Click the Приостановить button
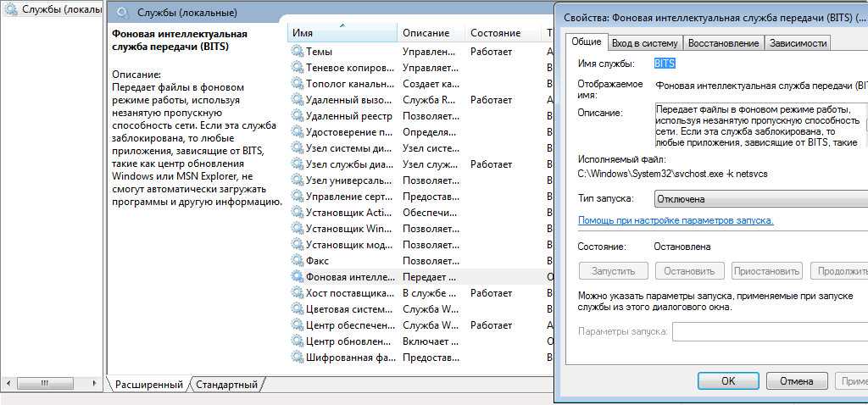The height and width of the screenshot is (405, 868). [x=766, y=271]
